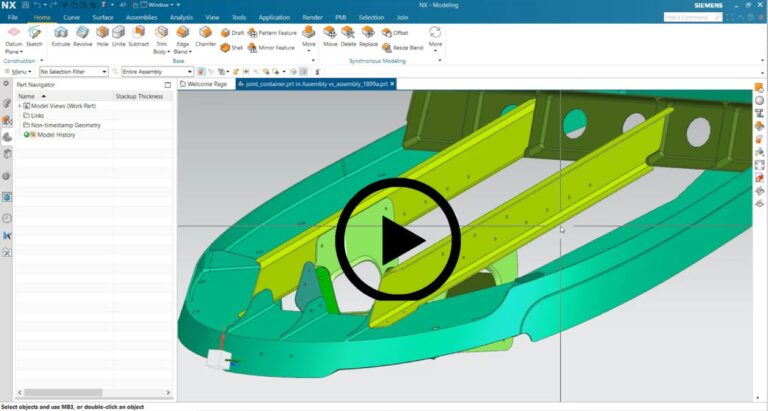Play the video in the viewport

397,239
